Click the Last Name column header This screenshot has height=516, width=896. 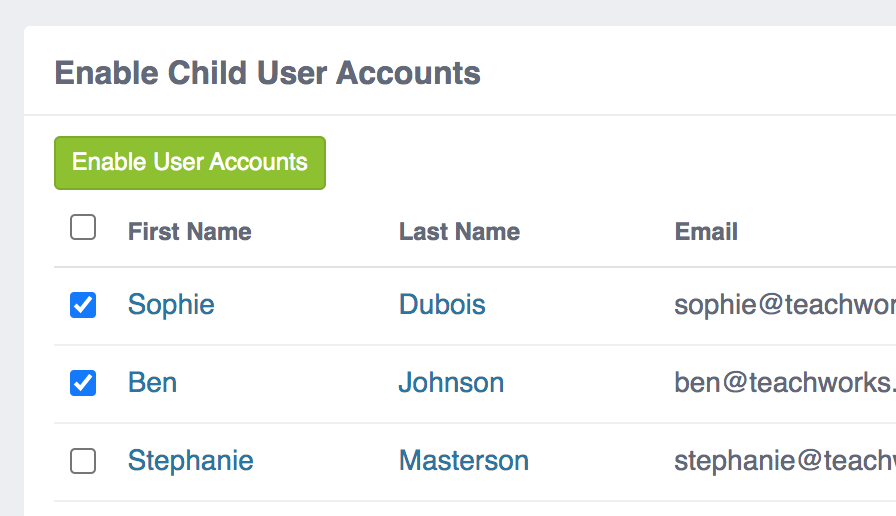(x=459, y=232)
